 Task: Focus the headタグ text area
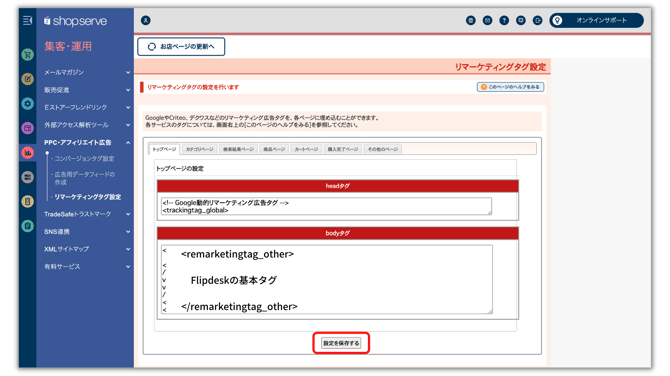tap(326, 206)
